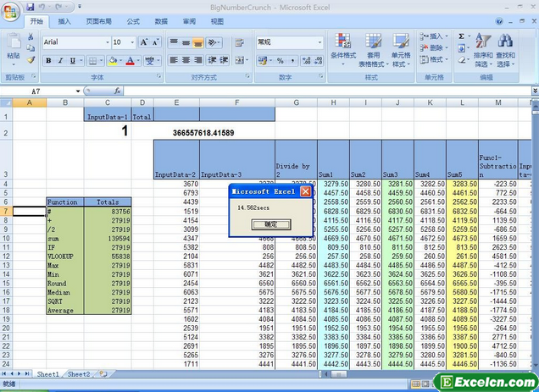
Task: Apply the red font color swatch
Action: (130, 61)
